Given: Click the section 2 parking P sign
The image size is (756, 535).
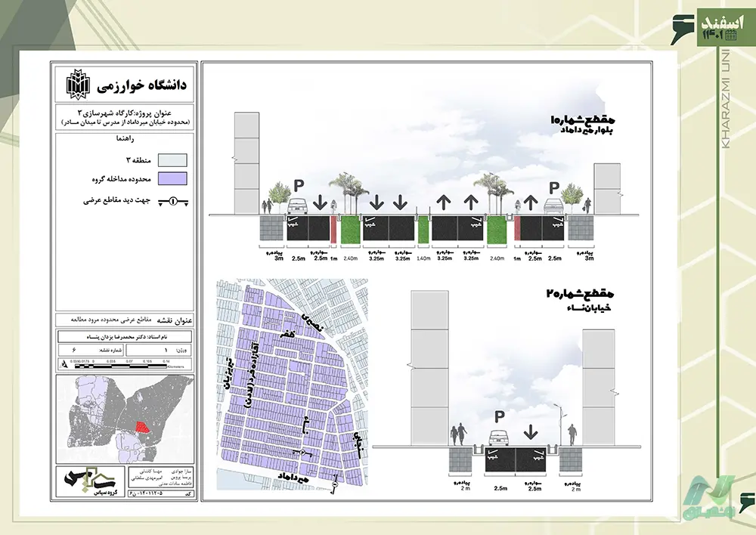Looking at the screenshot, I should coord(500,416).
